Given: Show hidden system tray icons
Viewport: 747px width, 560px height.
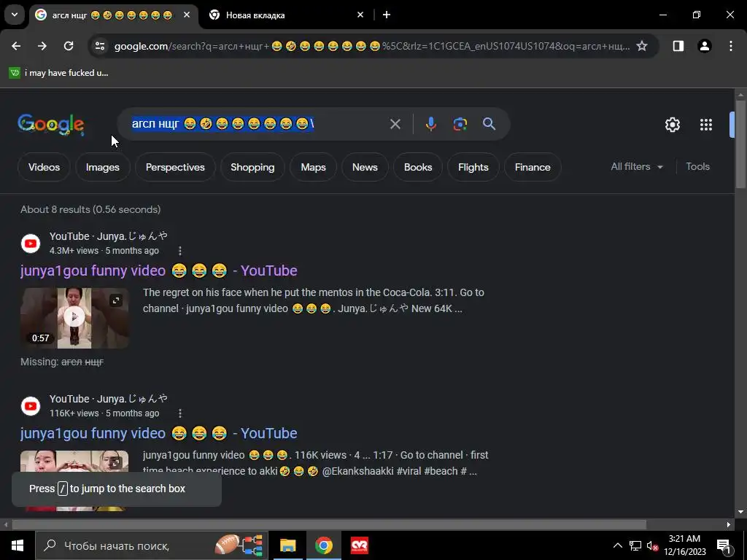Looking at the screenshot, I should (x=617, y=545).
